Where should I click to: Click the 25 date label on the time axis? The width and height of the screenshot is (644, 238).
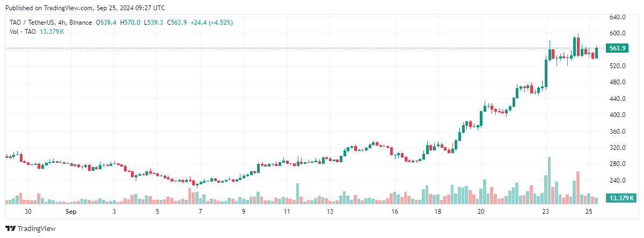click(589, 212)
